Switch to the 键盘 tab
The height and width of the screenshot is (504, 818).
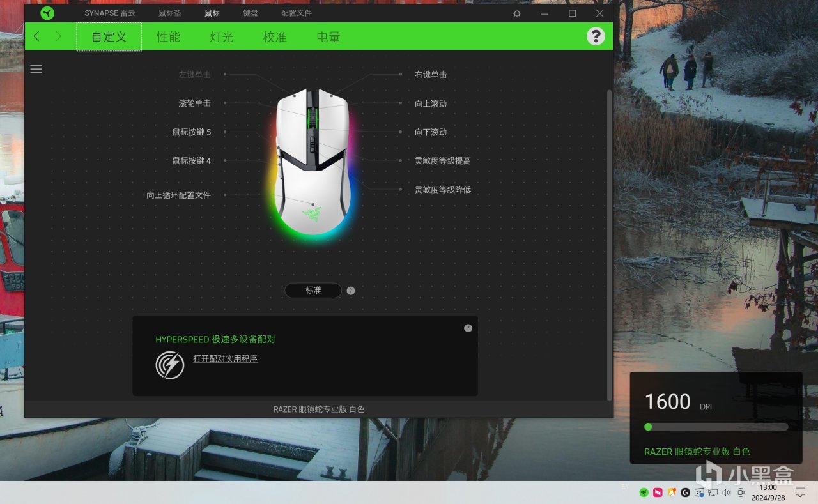tap(251, 13)
